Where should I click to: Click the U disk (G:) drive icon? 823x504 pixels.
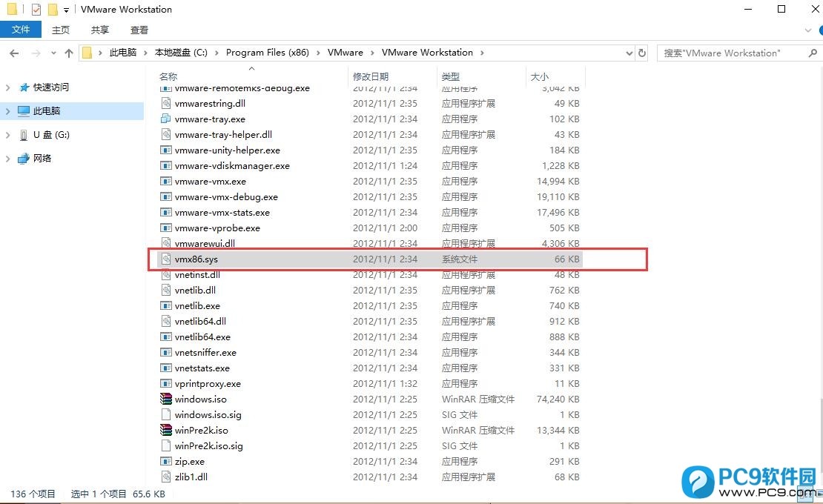[24, 135]
